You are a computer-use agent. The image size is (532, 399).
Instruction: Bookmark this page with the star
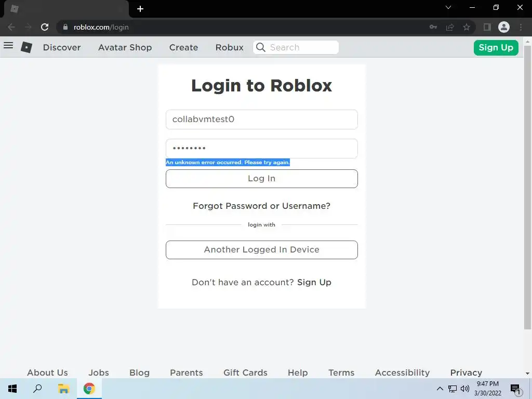(x=467, y=27)
